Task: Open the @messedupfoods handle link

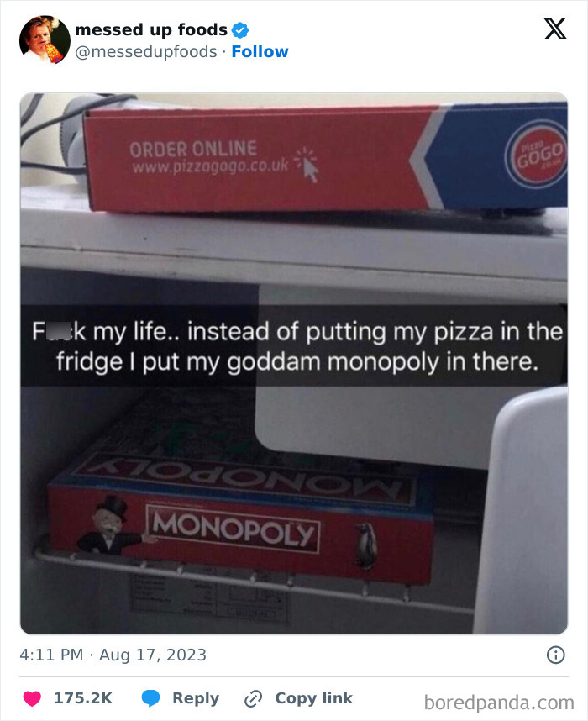Action: (145, 51)
